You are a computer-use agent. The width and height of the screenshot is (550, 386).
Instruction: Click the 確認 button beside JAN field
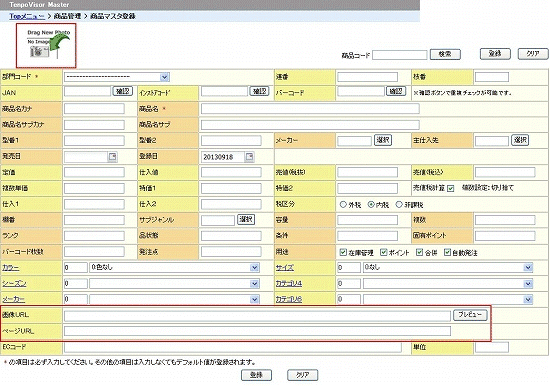click(123, 91)
